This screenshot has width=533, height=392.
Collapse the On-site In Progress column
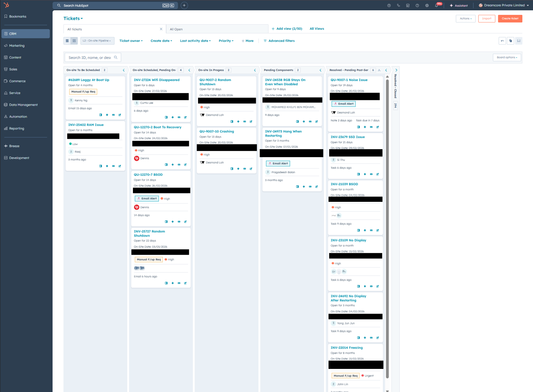coord(255,70)
